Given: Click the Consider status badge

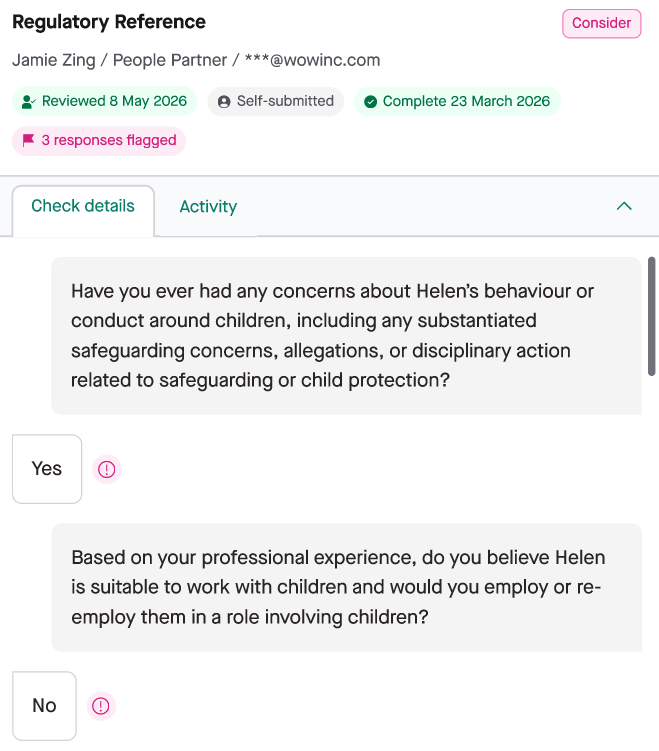Looking at the screenshot, I should (x=602, y=23).
